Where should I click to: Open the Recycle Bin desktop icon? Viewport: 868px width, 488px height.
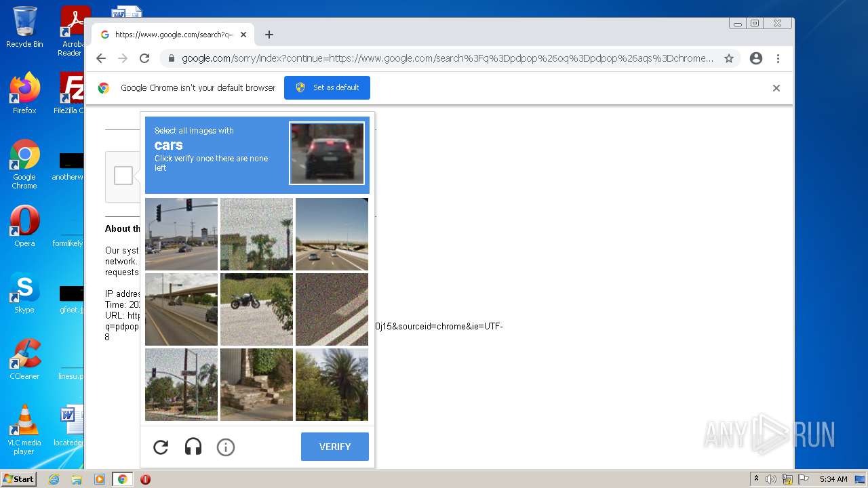click(24, 27)
